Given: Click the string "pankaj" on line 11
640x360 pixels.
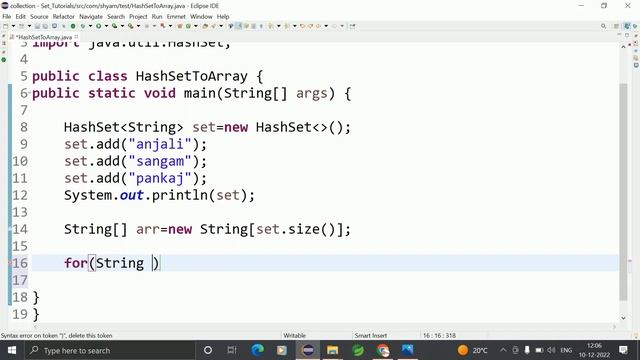Looking at the screenshot, I should click(x=160, y=178).
